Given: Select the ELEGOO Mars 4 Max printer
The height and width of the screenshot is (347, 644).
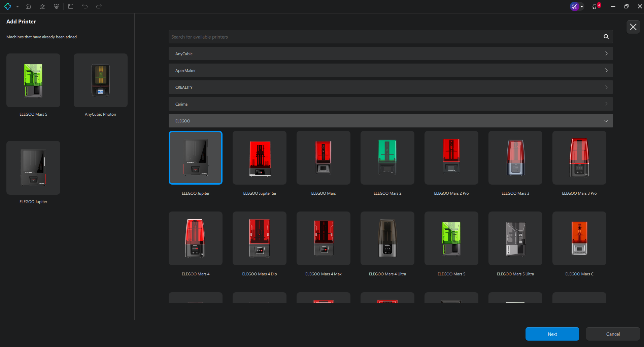Looking at the screenshot, I should pos(324,238).
